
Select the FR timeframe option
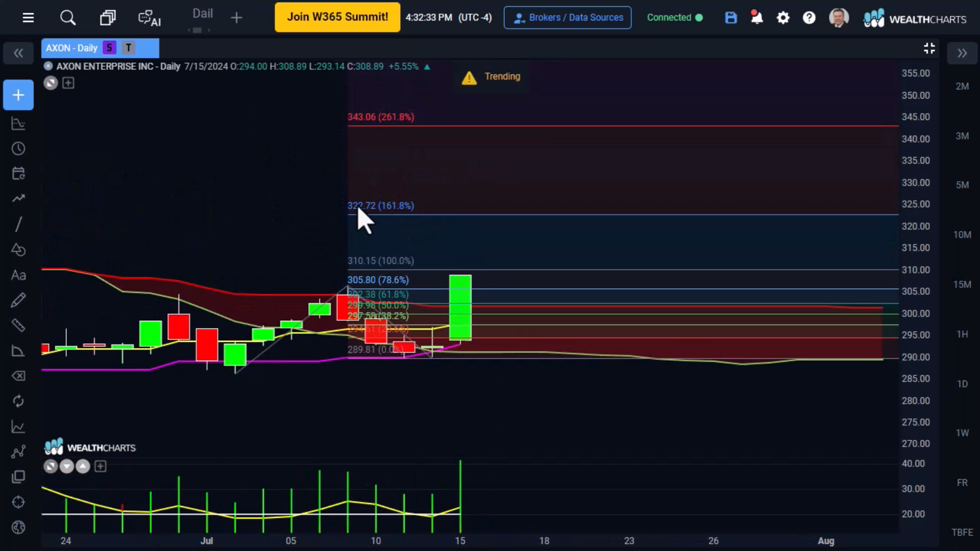coord(962,483)
